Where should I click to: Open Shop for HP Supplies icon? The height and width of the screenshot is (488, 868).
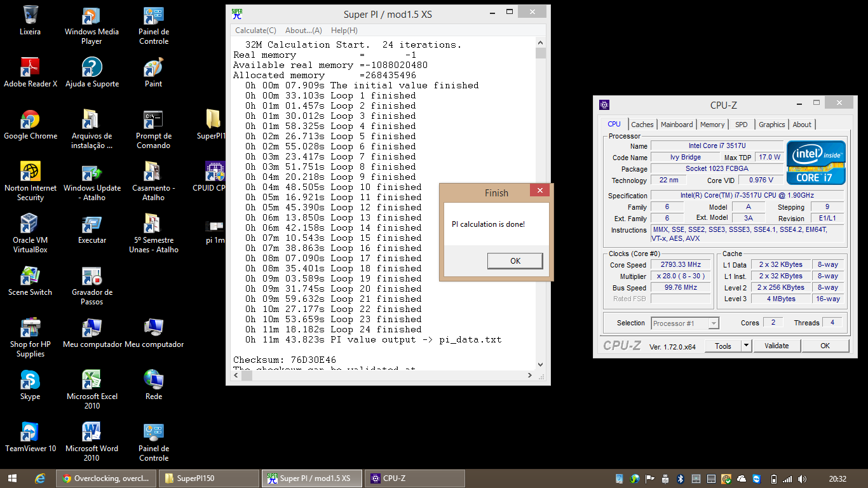pyautogui.click(x=30, y=338)
